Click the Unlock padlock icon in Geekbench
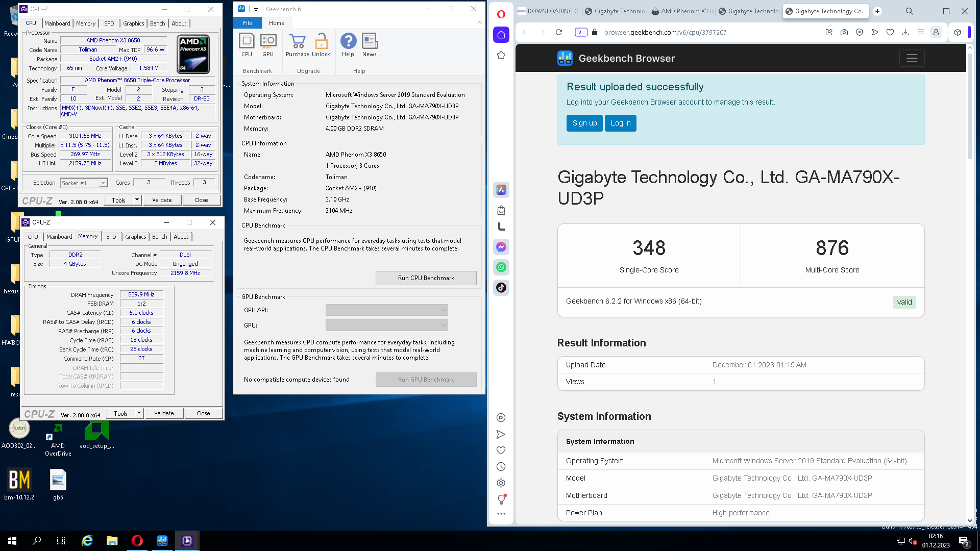 pos(321,45)
